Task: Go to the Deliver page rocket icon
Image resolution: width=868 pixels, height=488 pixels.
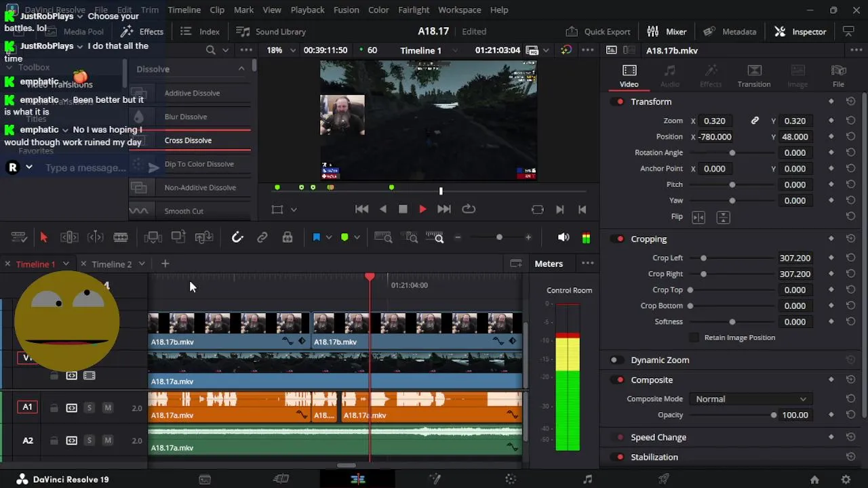Action: 664,479
